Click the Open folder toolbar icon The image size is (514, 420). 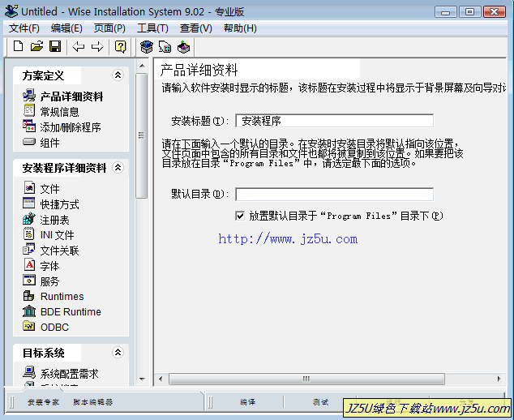click(36, 46)
